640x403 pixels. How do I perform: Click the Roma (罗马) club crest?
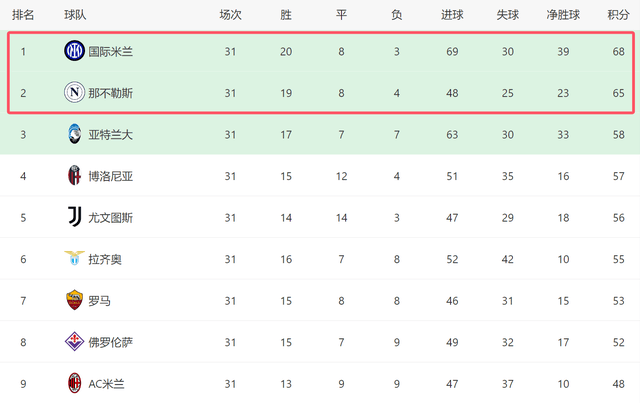click(x=74, y=300)
